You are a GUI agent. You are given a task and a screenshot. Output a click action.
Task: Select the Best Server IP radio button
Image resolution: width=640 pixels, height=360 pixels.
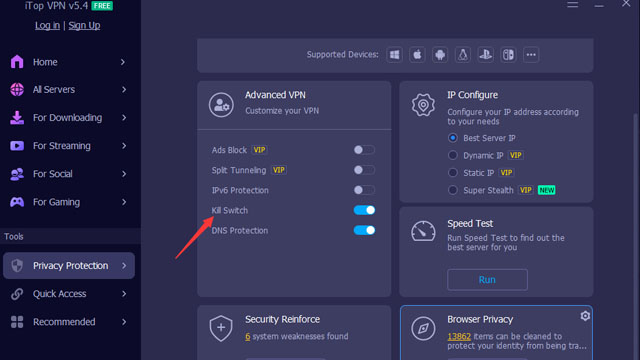pyautogui.click(x=453, y=138)
